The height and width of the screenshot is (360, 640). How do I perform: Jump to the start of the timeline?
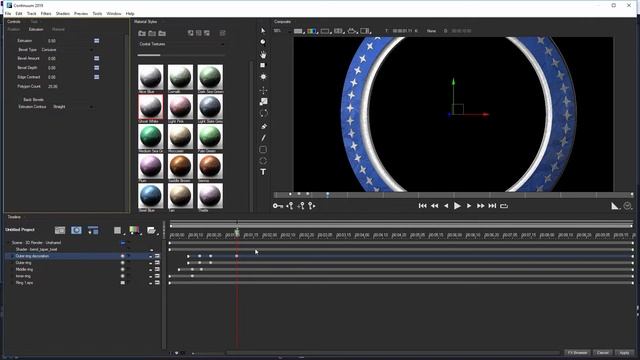(422, 206)
